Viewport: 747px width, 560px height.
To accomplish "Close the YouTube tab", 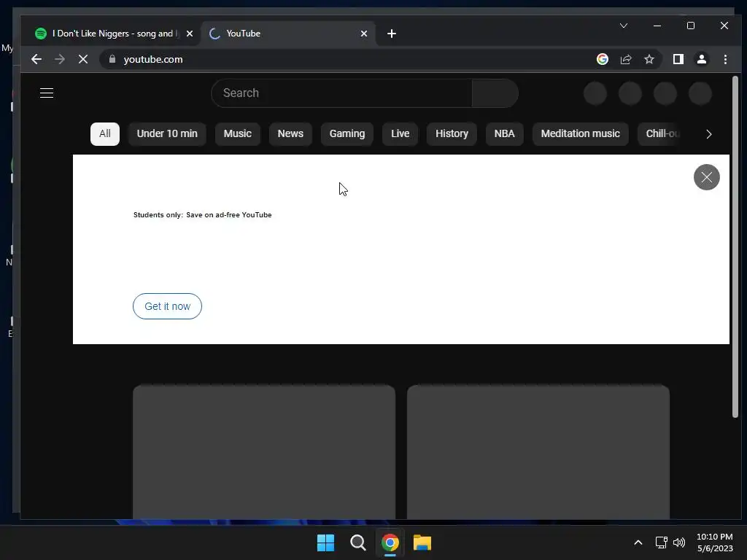I will tap(364, 34).
